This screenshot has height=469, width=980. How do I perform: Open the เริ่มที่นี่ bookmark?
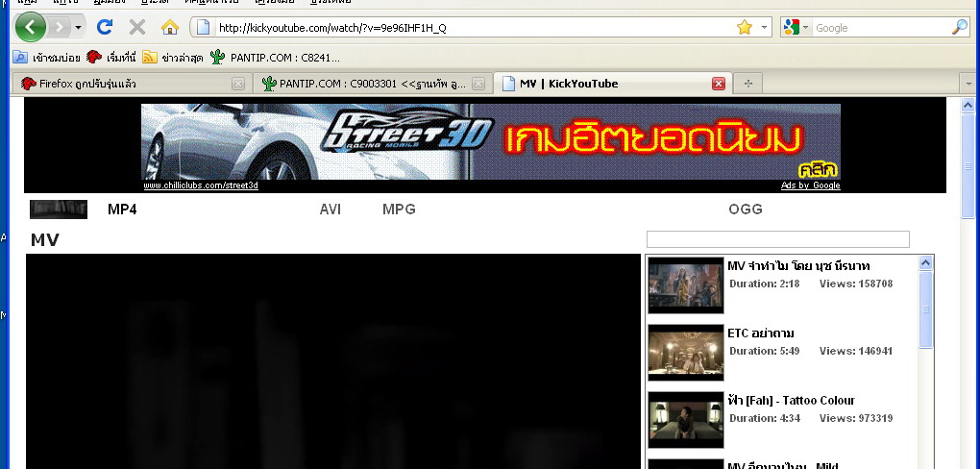click(x=111, y=58)
